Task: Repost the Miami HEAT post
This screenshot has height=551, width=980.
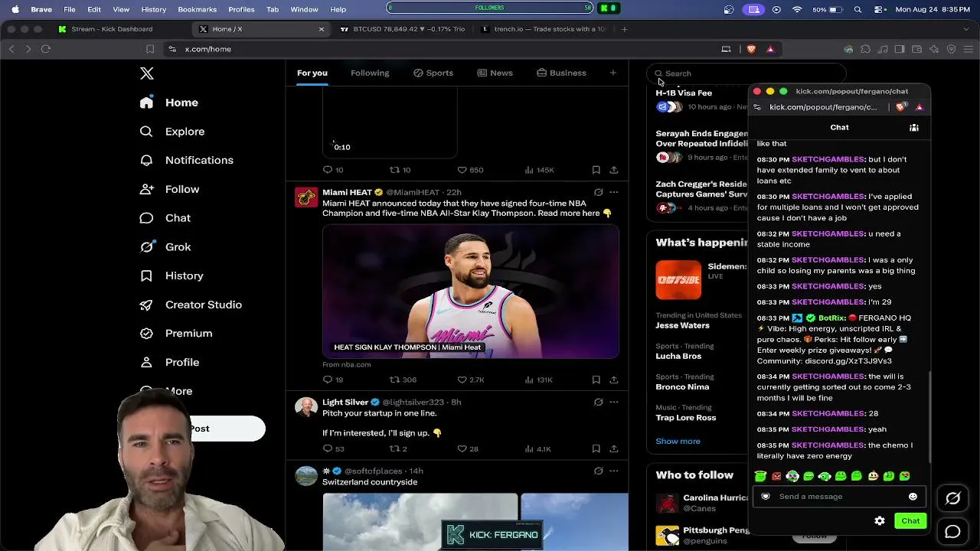Action: tap(403, 380)
